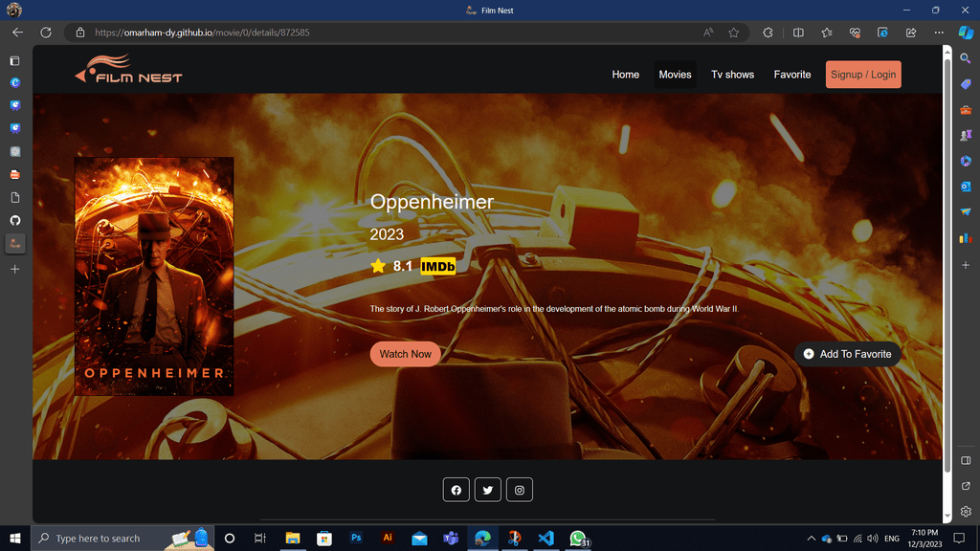Click the browser address bar URL
This screenshot has height=551, width=980.
pos(203,33)
